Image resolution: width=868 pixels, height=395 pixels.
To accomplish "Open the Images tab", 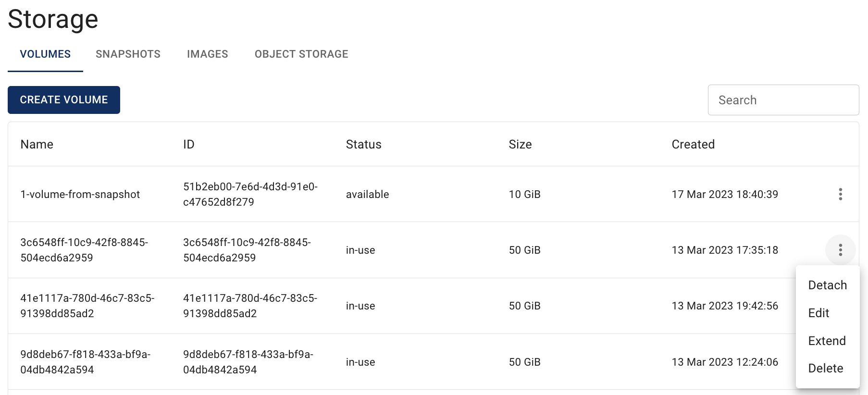I will point(208,54).
